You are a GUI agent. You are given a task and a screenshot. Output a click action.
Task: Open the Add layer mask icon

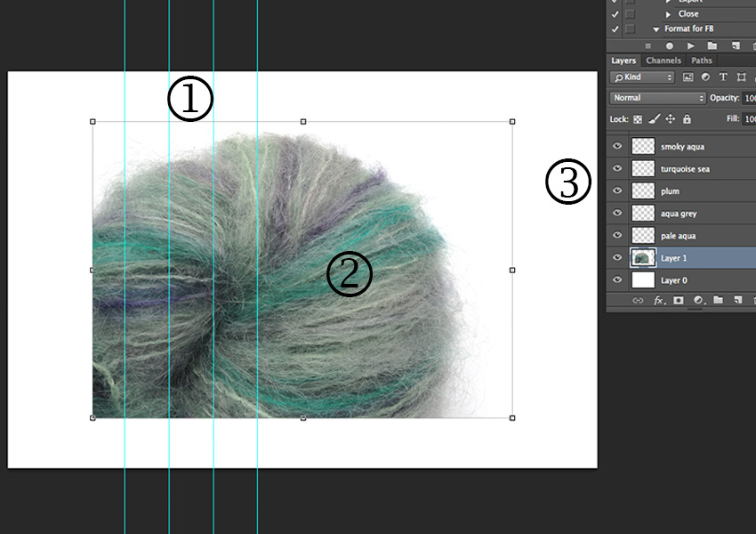[x=680, y=300]
